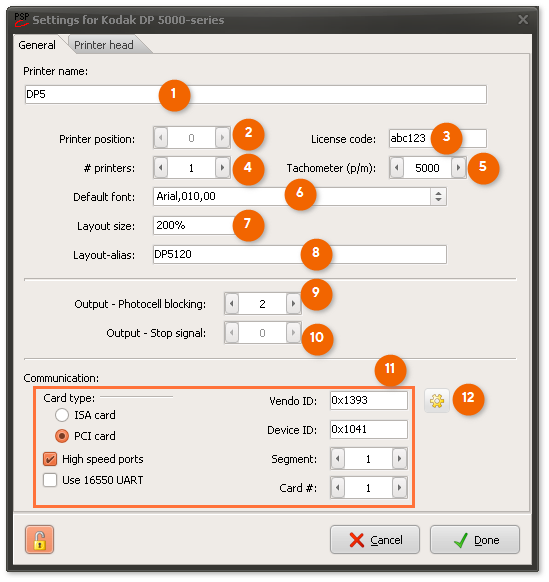549x582 pixels.
Task: Select the General tab
Action: (x=37, y=45)
